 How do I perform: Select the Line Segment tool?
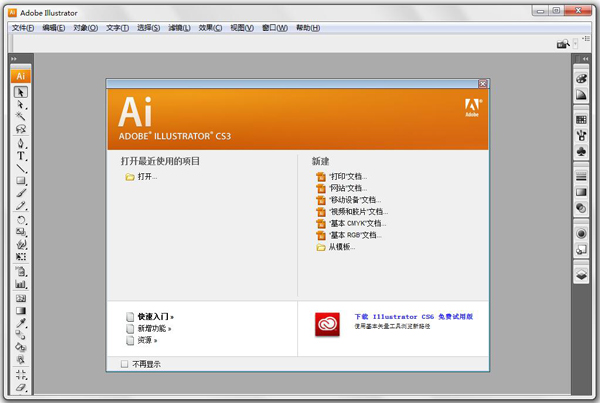(x=21, y=168)
